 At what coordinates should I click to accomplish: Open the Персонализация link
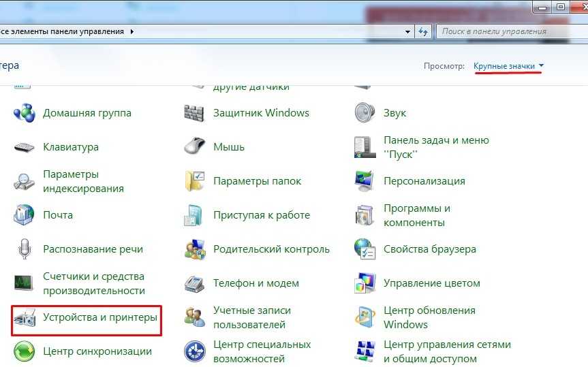[x=424, y=181]
